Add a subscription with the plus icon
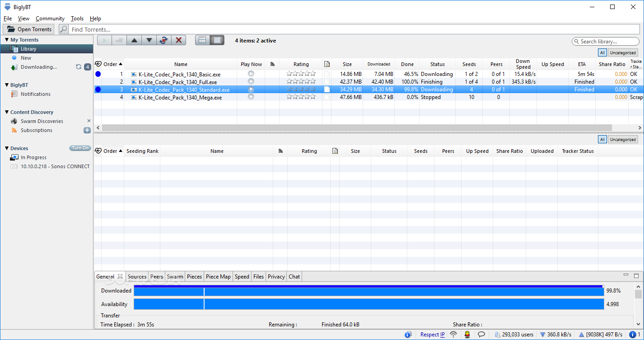644x340 pixels. tap(87, 130)
